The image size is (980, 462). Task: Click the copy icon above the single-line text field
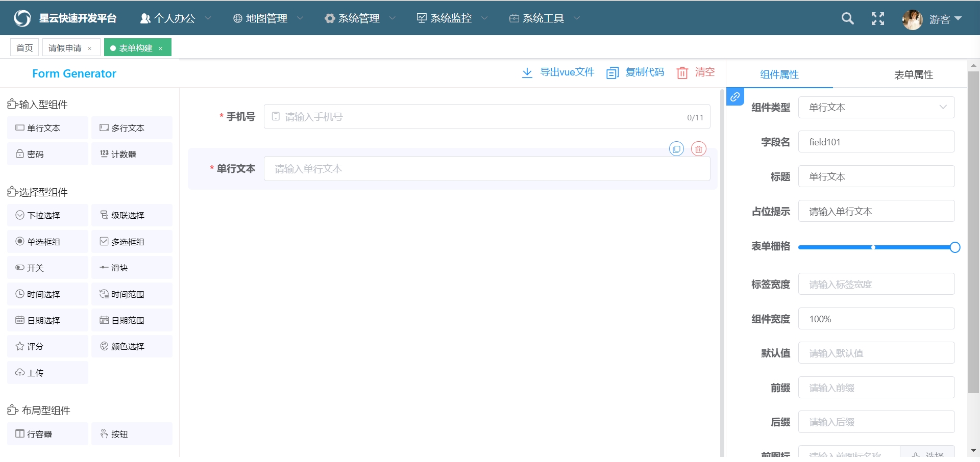click(676, 149)
